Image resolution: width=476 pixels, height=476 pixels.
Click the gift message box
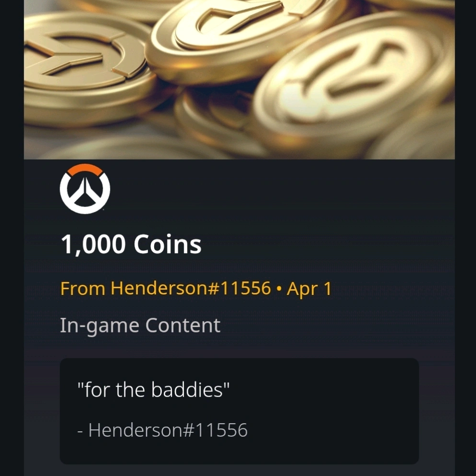tap(239, 411)
